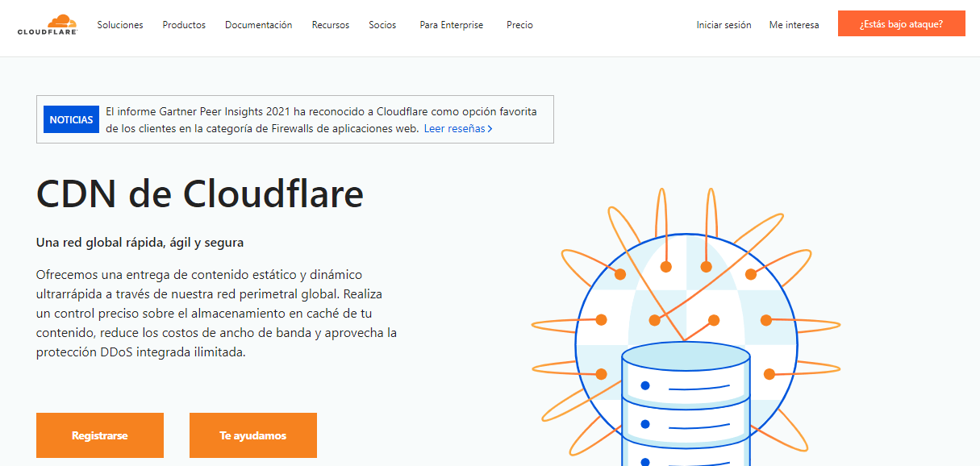Open the Para Enterprise section

[451, 25]
